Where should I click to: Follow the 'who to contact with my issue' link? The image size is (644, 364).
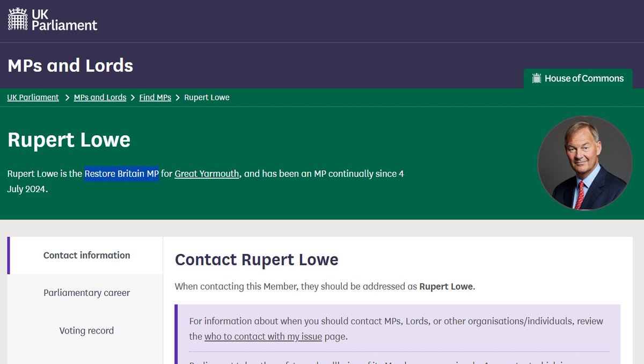coord(263,337)
